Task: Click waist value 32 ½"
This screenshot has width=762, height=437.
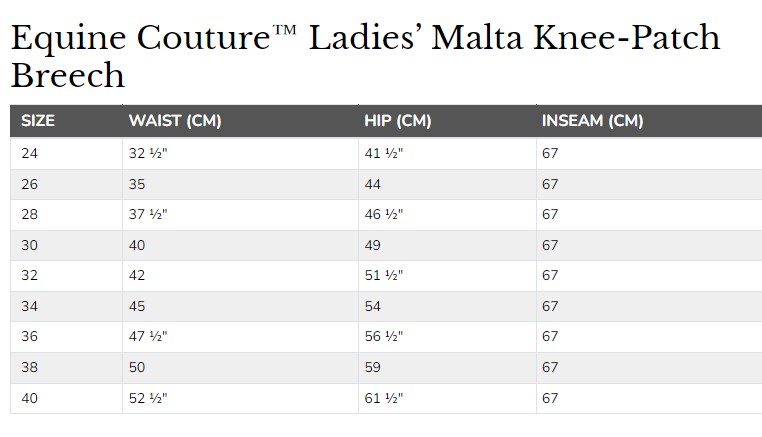Action: pyautogui.click(x=148, y=154)
